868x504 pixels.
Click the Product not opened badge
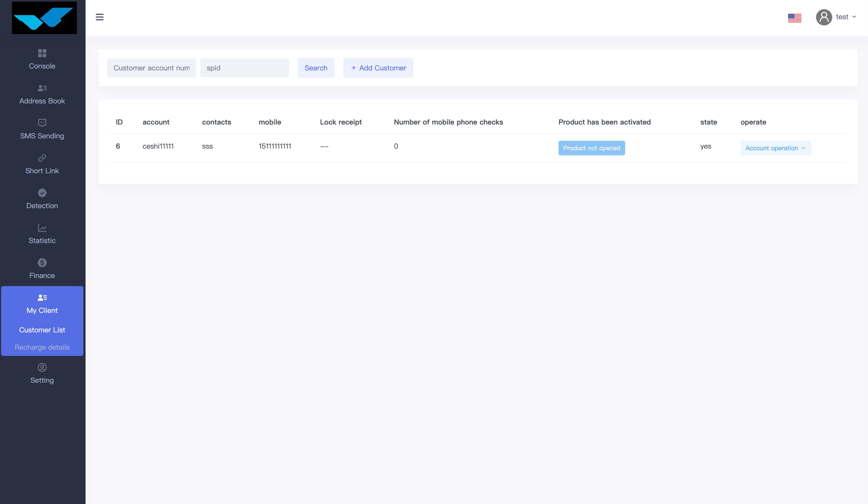591,148
